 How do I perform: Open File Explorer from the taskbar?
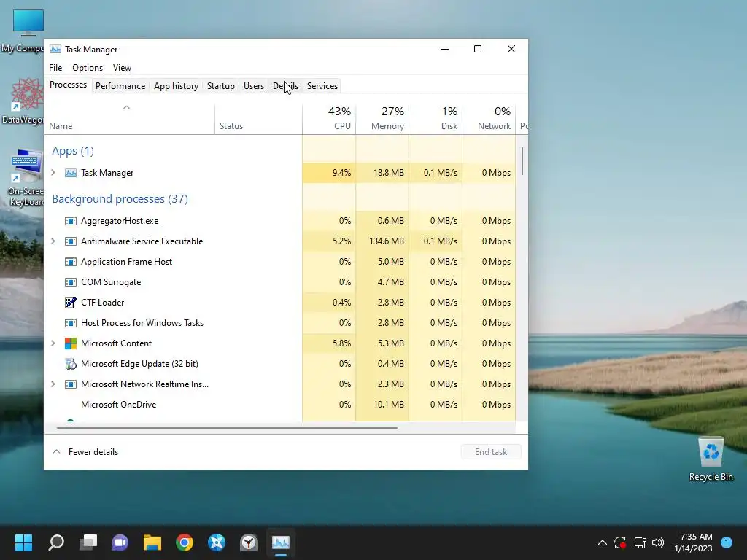(152, 542)
